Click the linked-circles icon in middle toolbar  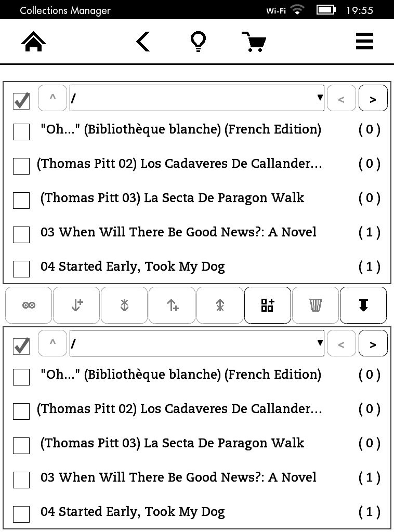(x=29, y=305)
